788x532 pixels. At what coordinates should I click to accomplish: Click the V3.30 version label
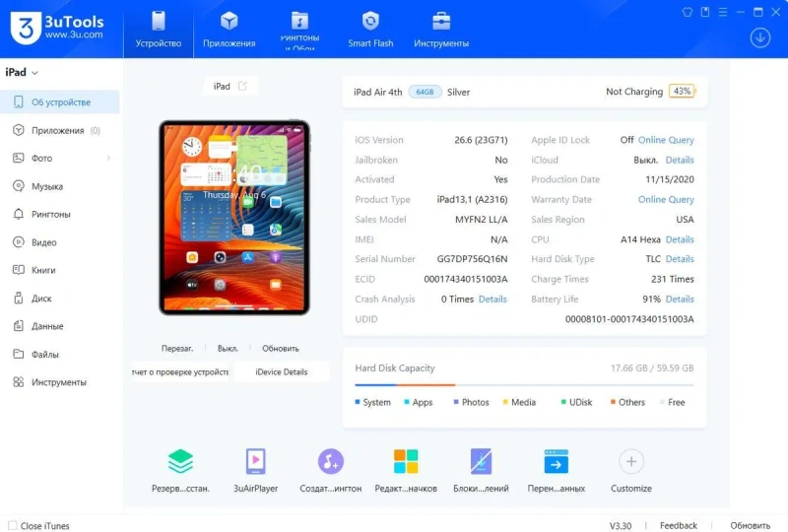(x=621, y=525)
